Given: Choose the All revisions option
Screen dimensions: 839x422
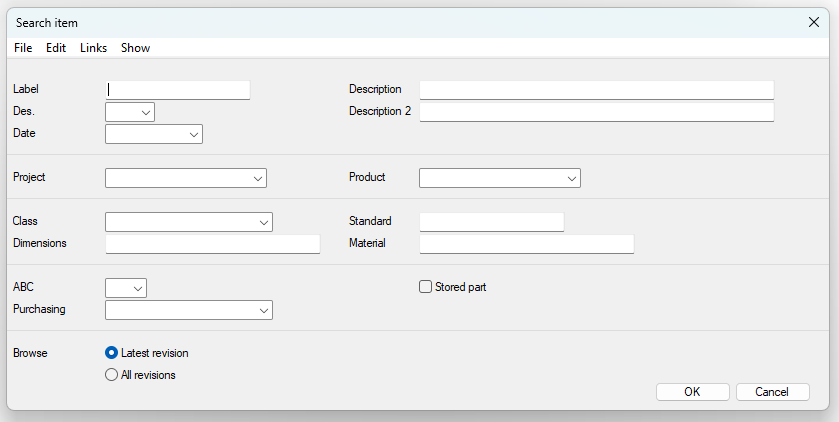Looking at the screenshot, I should click(112, 375).
